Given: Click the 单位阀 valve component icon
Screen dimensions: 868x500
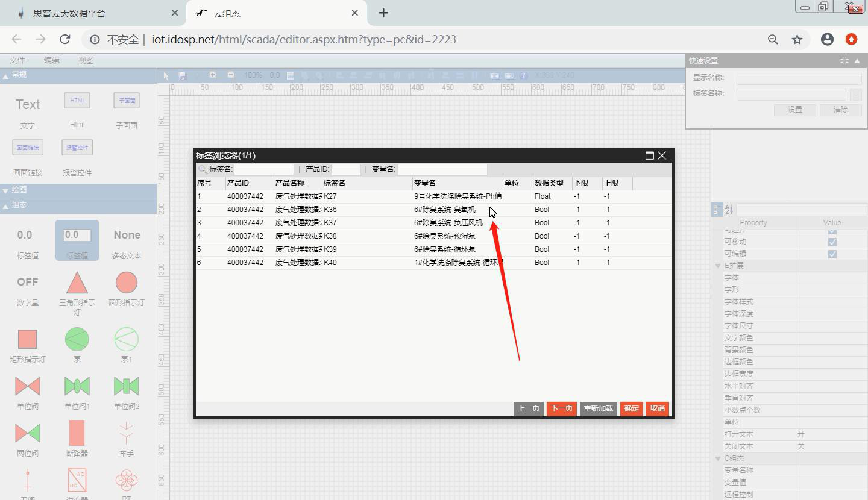Looking at the screenshot, I should pos(27,386).
